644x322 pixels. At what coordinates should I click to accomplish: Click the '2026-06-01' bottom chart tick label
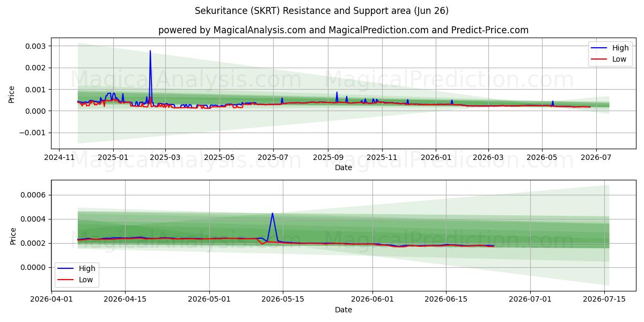click(x=373, y=299)
